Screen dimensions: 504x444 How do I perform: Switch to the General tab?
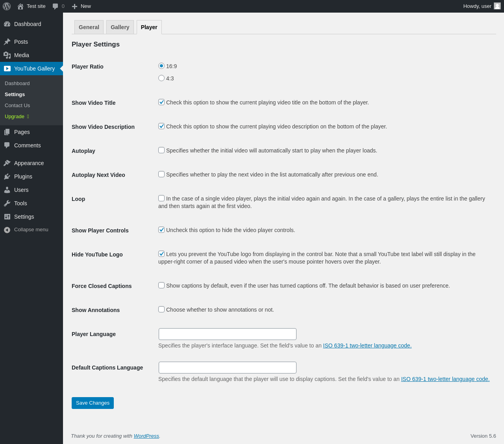(x=89, y=27)
